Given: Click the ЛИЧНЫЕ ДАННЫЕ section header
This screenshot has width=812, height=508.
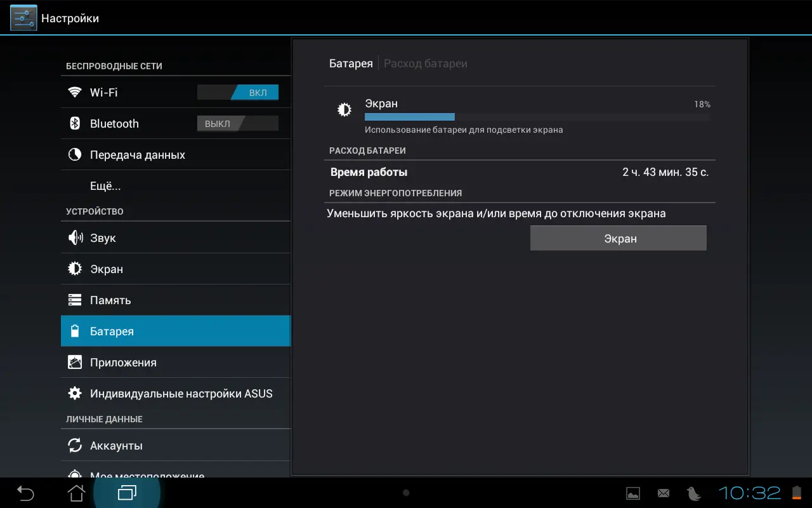Looking at the screenshot, I should 104,419.
